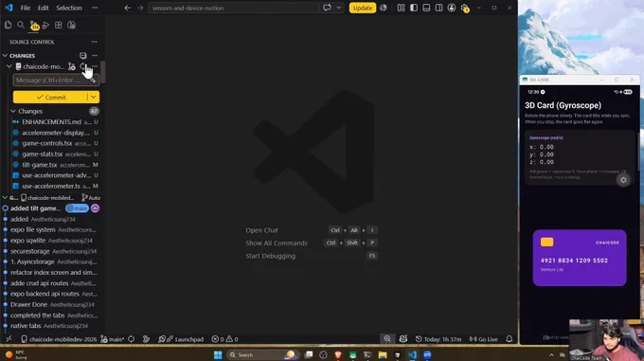Toggle Go Live server
This screenshot has width=644, height=361.
[484, 339]
